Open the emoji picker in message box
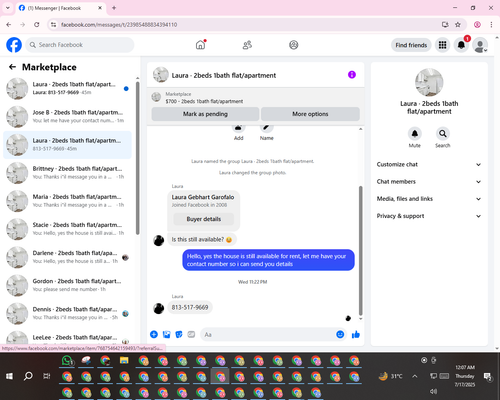 (340, 334)
